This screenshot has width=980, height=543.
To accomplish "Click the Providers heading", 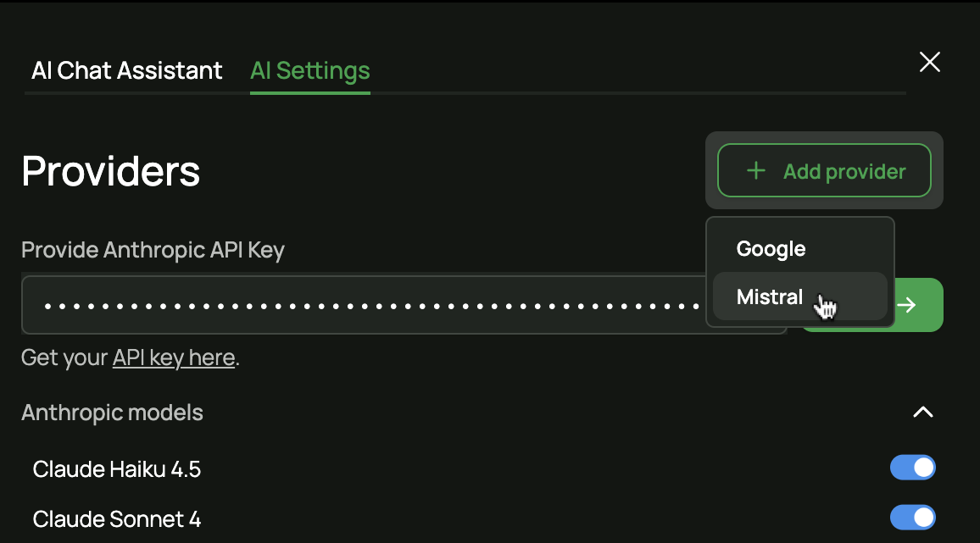I will pos(111,171).
